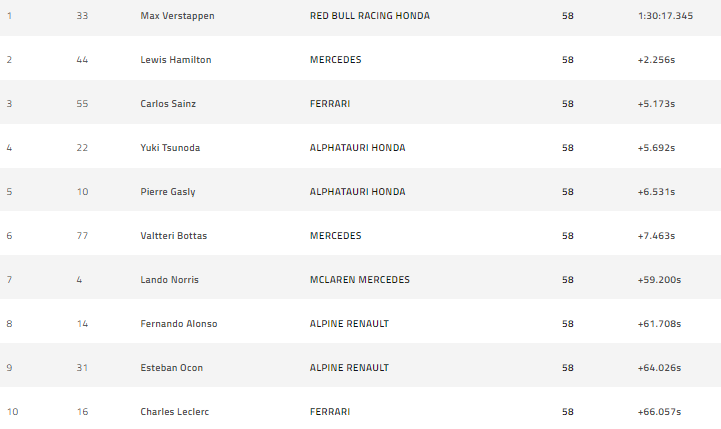Screen dimensions: 721x429
Task: Open Carlos Sainz driver entry
Action: (170, 104)
